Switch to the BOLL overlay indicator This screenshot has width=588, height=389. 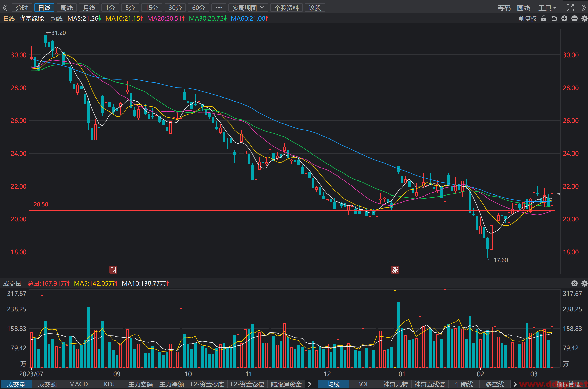click(364, 384)
